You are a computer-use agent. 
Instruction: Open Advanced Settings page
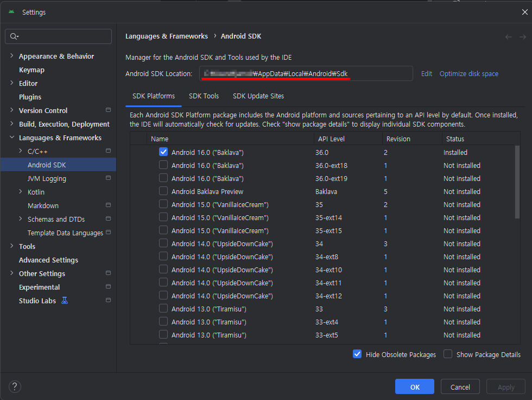coord(48,260)
